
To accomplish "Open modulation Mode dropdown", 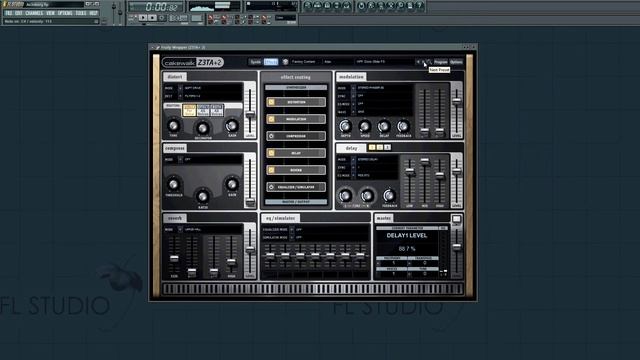I will (x=353, y=88).
